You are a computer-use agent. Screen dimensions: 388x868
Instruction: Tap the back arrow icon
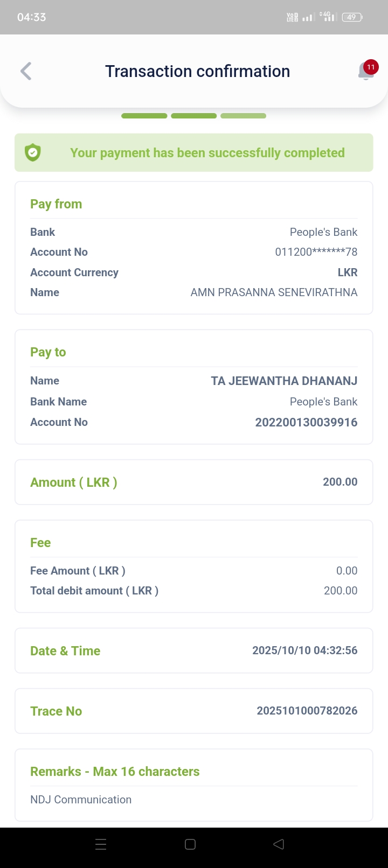point(26,71)
